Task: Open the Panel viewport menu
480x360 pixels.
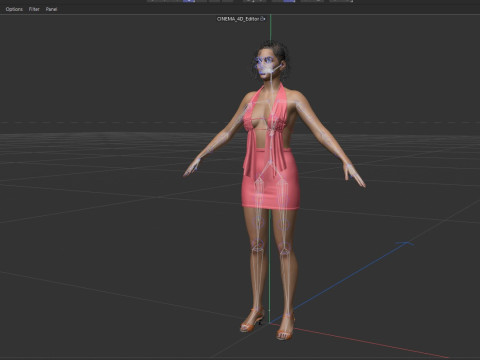Action: coord(51,9)
